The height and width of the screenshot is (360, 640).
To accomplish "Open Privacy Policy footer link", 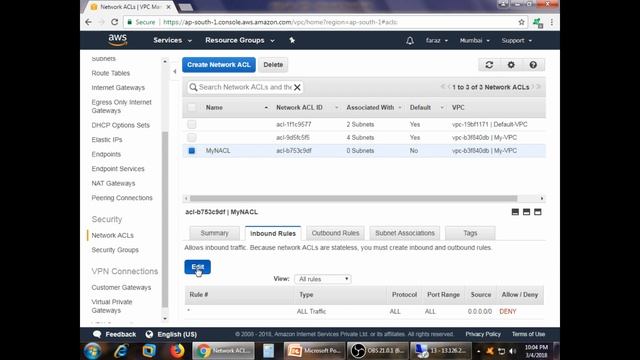I will coord(483,334).
